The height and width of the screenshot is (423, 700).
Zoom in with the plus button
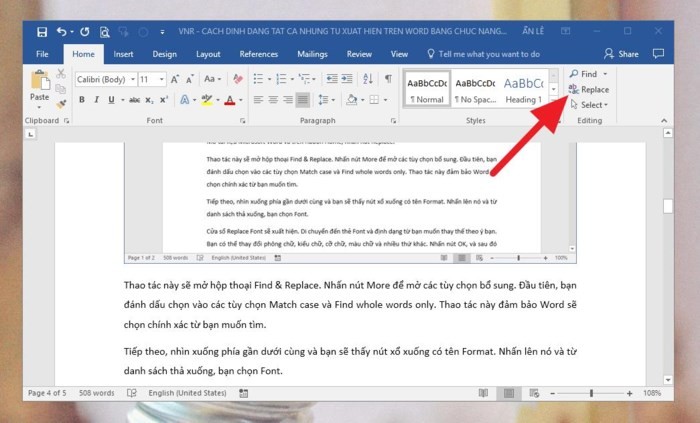tap(629, 393)
